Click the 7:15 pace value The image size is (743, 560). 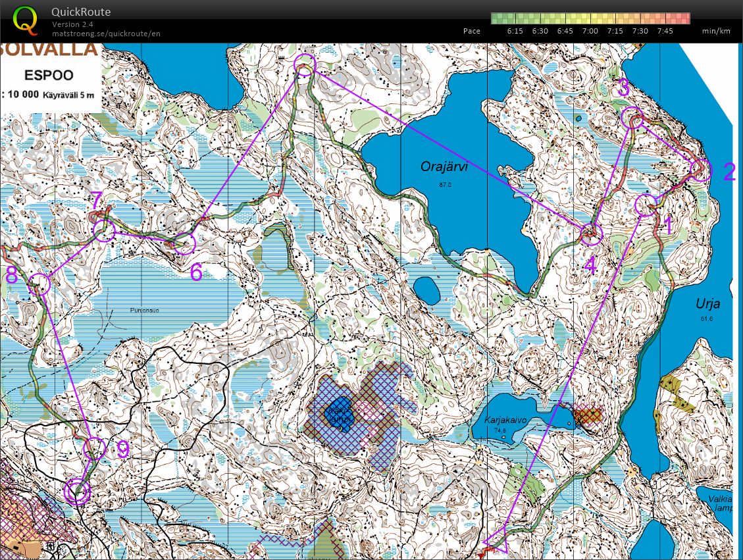point(615,31)
